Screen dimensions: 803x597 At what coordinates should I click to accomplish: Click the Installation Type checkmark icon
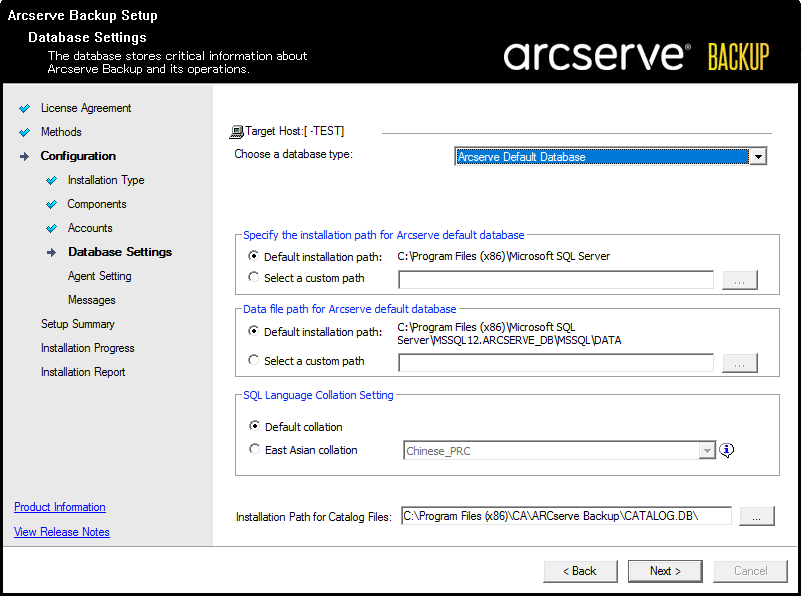(51, 181)
